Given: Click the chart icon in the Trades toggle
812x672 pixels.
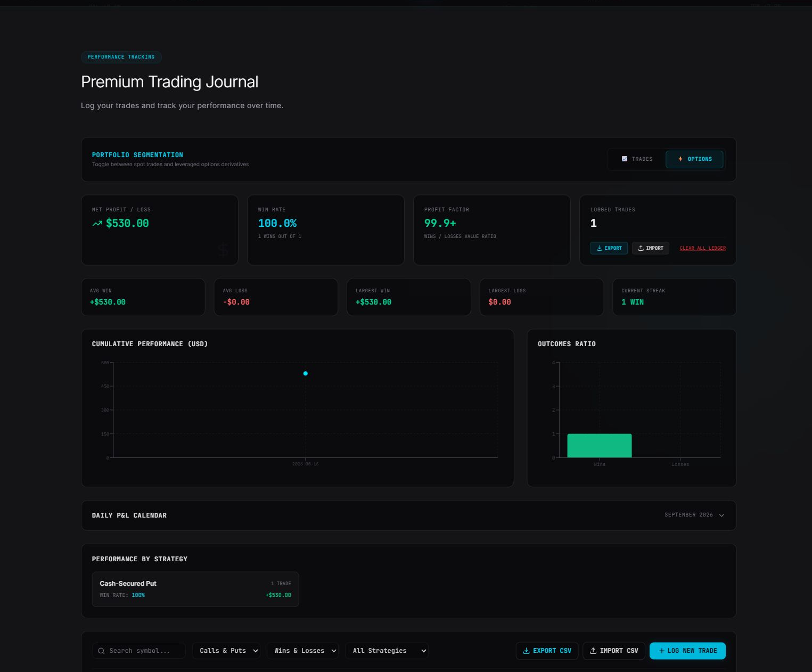Looking at the screenshot, I should (625, 159).
